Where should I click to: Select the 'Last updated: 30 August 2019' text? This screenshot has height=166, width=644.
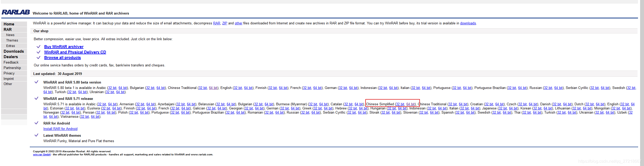pos(57,74)
